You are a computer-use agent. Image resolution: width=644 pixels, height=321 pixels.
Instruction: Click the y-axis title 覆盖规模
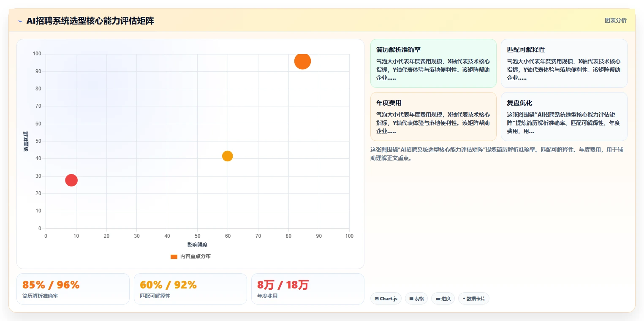click(26, 141)
